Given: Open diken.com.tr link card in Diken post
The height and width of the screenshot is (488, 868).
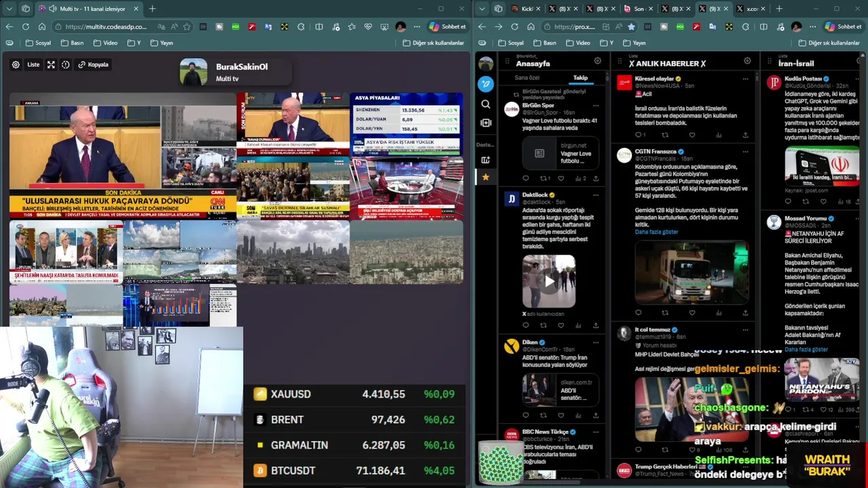Looking at the screenshot, I should coord(561,390).
